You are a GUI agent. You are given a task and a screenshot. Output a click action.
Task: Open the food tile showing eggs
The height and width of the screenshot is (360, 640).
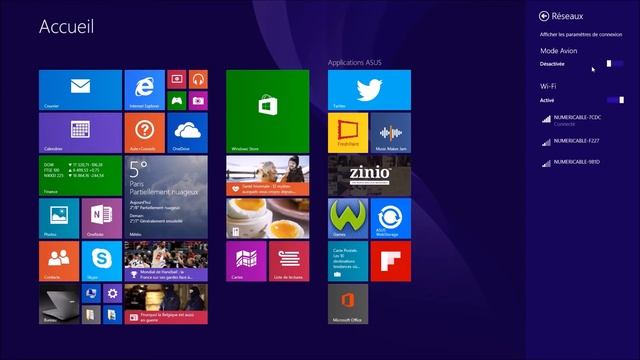pyautogui.click(x=268, y=218)
